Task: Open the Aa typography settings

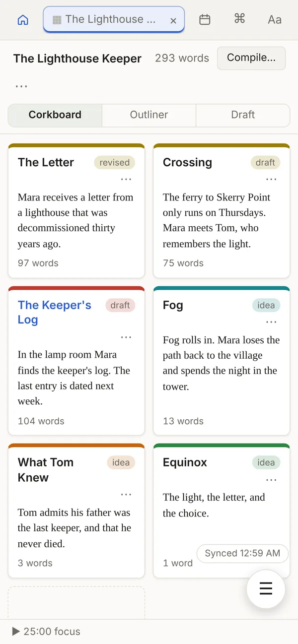Action: point(275,19)
